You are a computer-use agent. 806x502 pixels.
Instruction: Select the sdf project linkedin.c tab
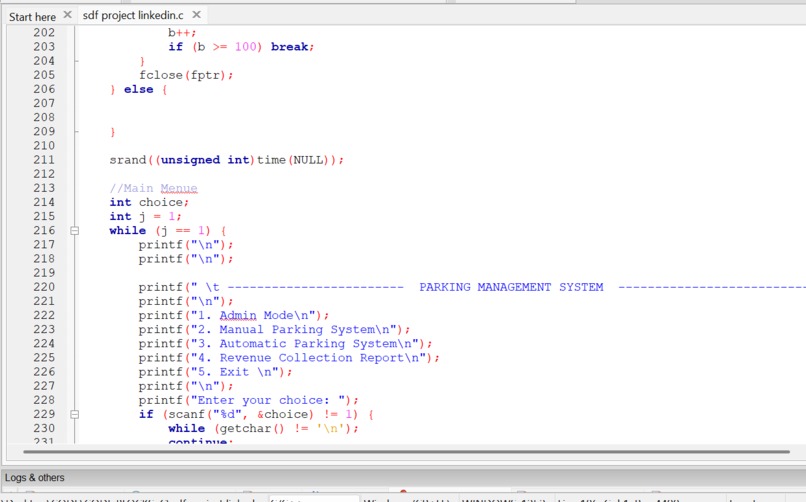(133, 15)
